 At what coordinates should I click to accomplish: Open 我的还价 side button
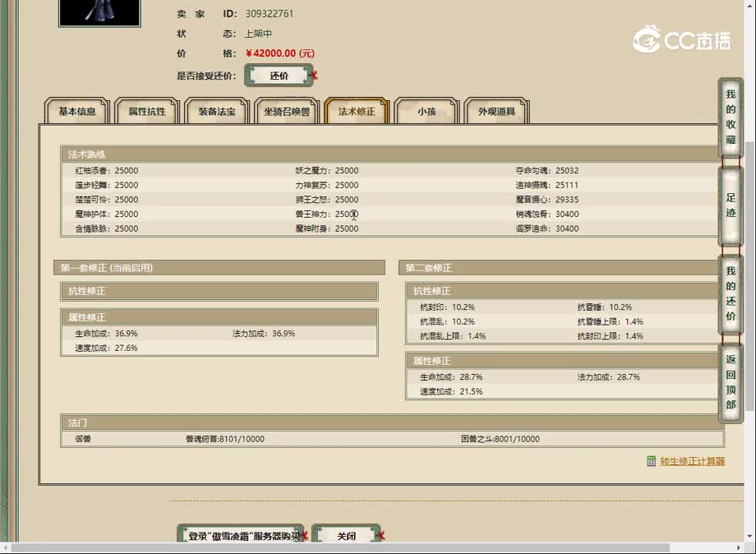(x=731, y=294)
